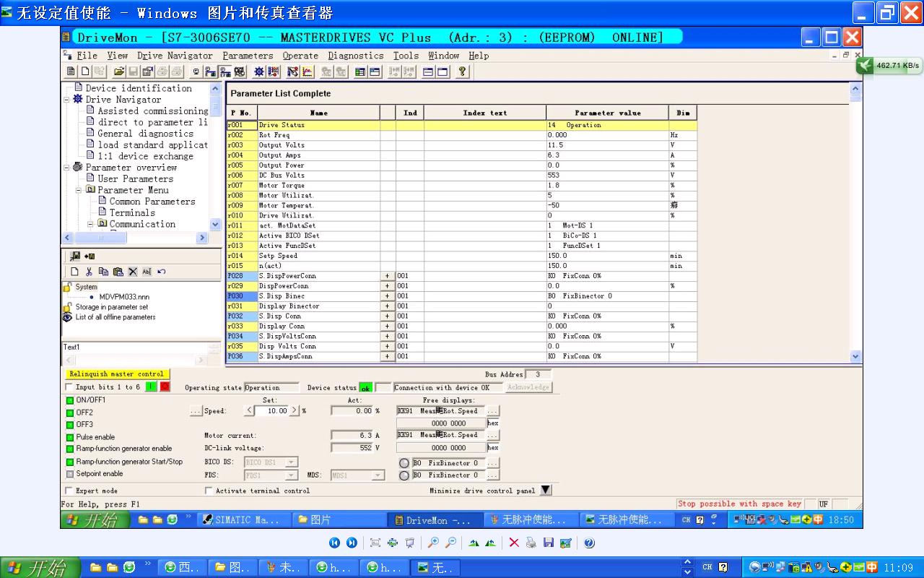The width and height of the screenshot is (924, 578).
Task: Open the Tools menu
Action: click(x=406, y=56)
